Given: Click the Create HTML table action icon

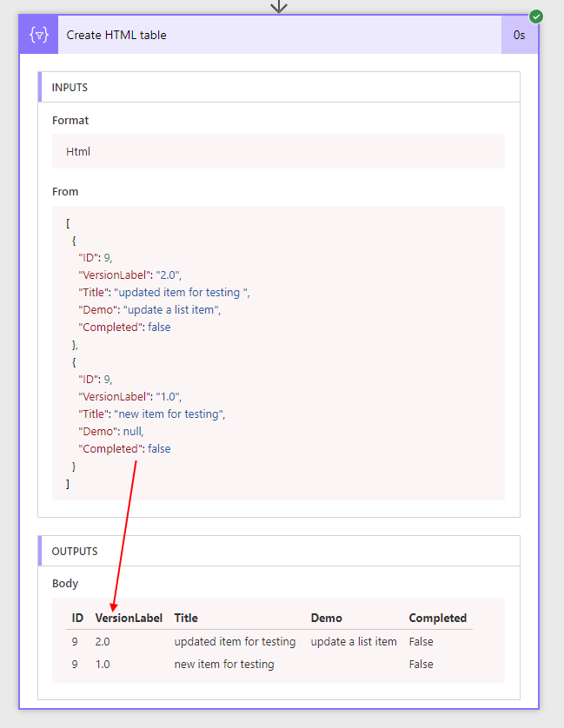Looking at the screenshot, I should click(x=39, y=36).
